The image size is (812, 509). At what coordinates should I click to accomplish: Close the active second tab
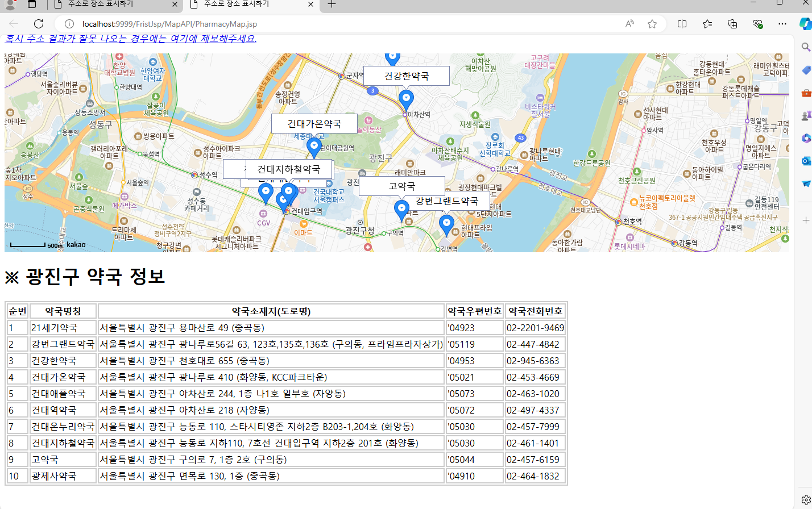[x=310, y=4]
